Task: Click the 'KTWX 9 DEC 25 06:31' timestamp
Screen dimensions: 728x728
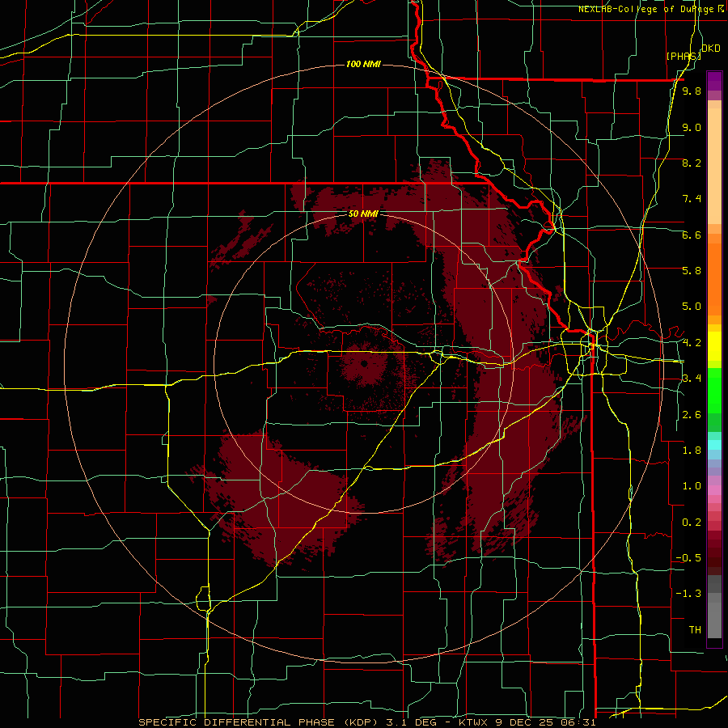Action: point(527,722)
